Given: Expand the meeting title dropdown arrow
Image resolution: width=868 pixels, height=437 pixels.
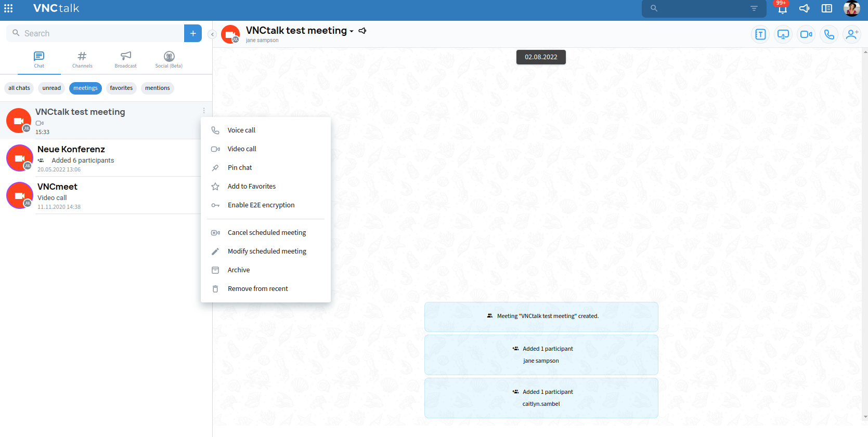Looking at the screenshot, I should [x=352, y=32].
